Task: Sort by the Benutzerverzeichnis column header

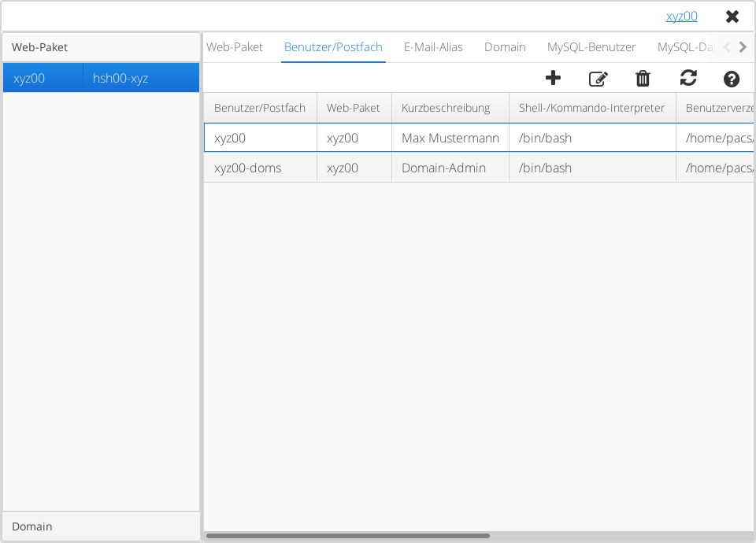Action: coord(715,108)
